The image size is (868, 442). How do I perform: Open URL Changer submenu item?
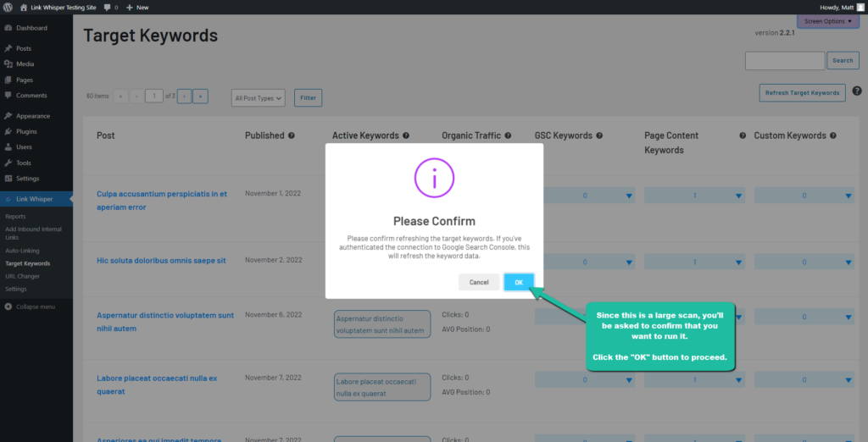[22, 276]
